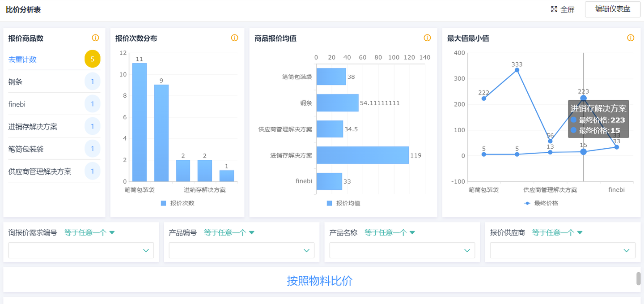Click the 编辑仪表盘 button
This screenshot has height=304, width=644.
tap(612, 10)
